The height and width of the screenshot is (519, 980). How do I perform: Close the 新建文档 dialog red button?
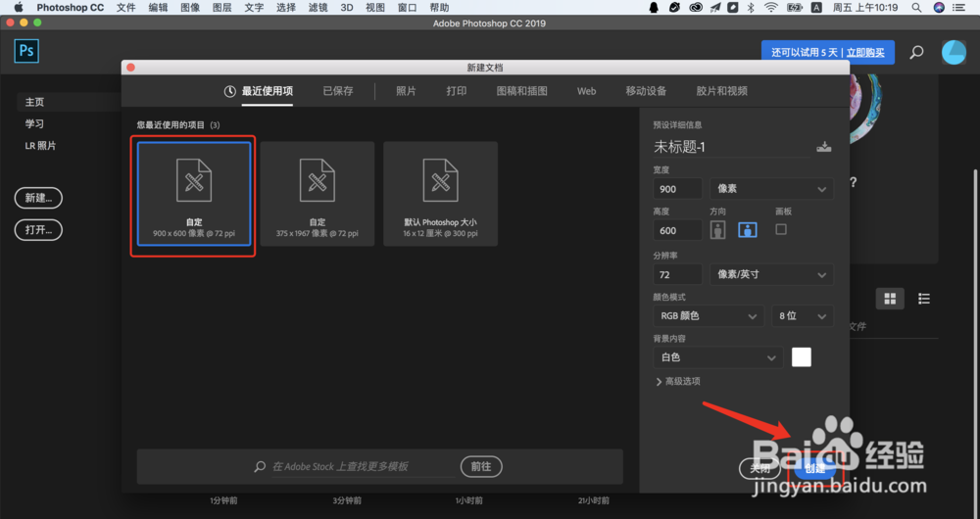(130, 68)
